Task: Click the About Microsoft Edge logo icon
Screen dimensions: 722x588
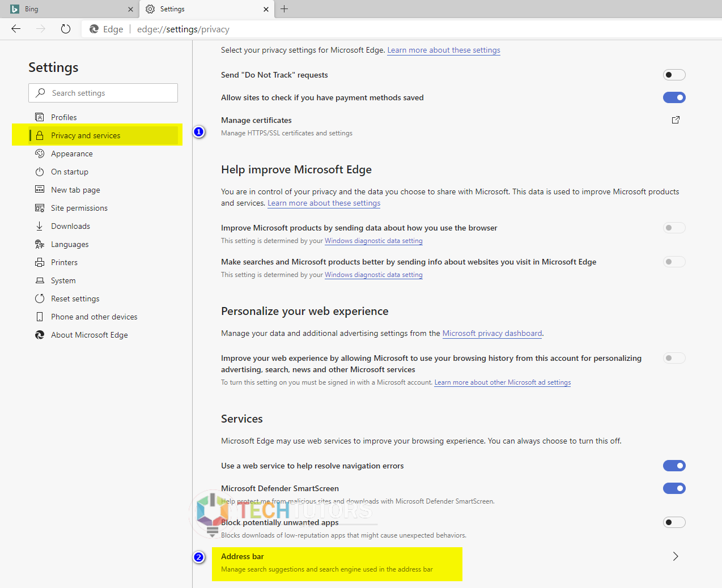Action: point(40,335)
